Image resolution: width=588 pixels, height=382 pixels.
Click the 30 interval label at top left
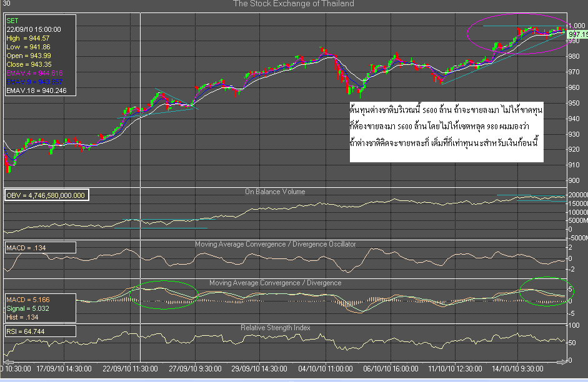pyautogui.click(x=7, y=3)
